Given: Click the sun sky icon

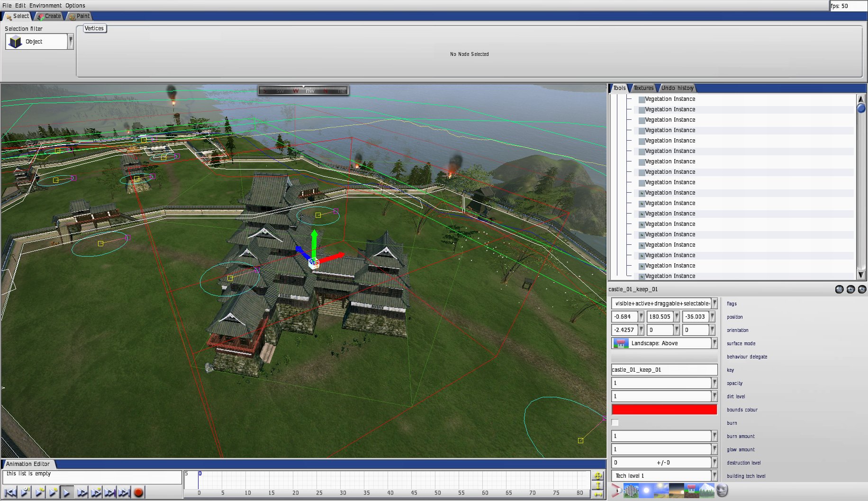Looking at the screenshot, I should (x=646, y=491).
